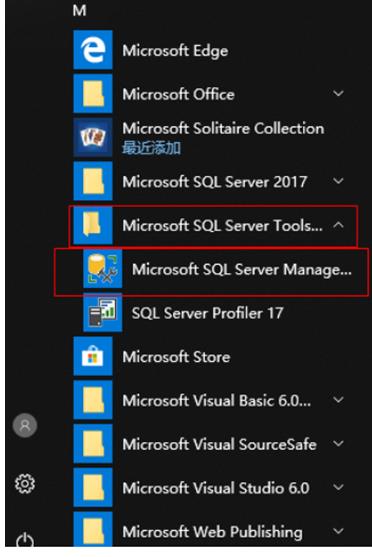Image resolution: width=372 pixels, height=557 pixels.
Task: Click the Microsoft Store shopping bag icon
Action: pos(93,356)
